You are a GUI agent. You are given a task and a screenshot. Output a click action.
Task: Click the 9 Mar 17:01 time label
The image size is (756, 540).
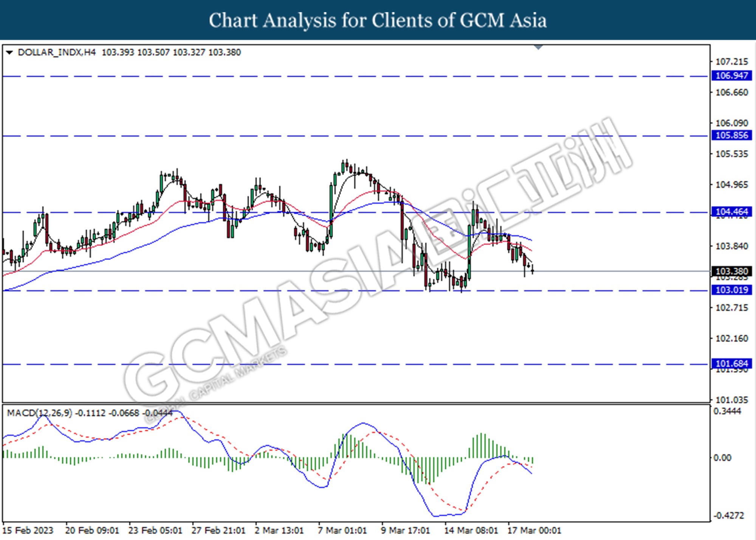click(405, 530)
